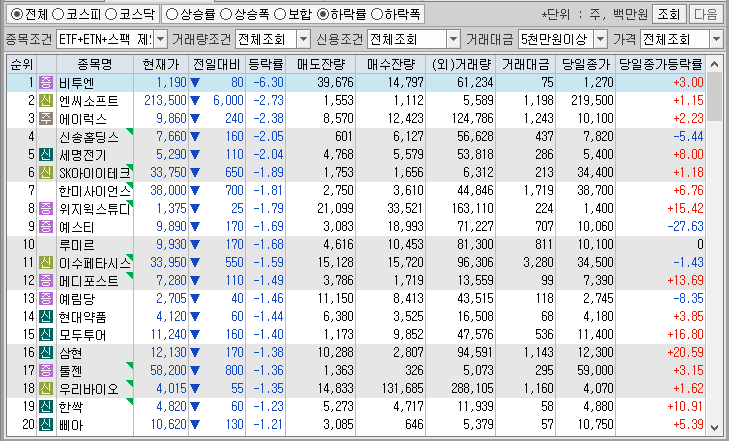
Task: Click the (외)거래량 column header
Action: point(460,64)
